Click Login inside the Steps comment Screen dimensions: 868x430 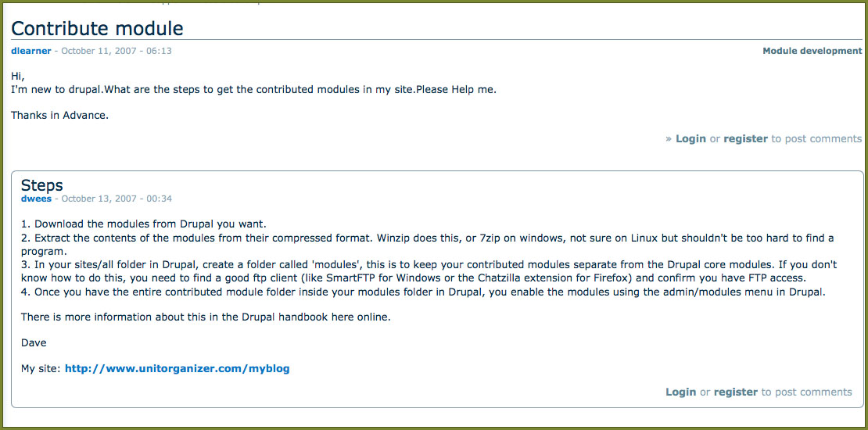(x=680, y=392)
